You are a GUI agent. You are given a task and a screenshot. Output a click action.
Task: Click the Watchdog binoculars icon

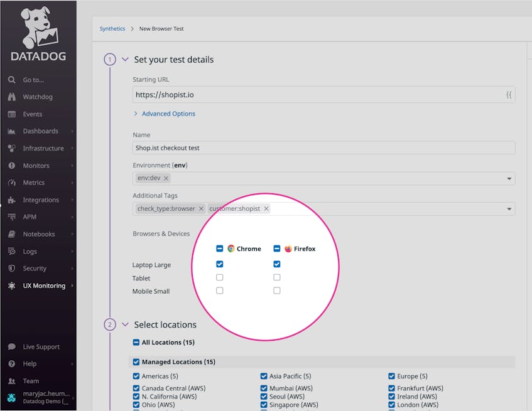11,97
